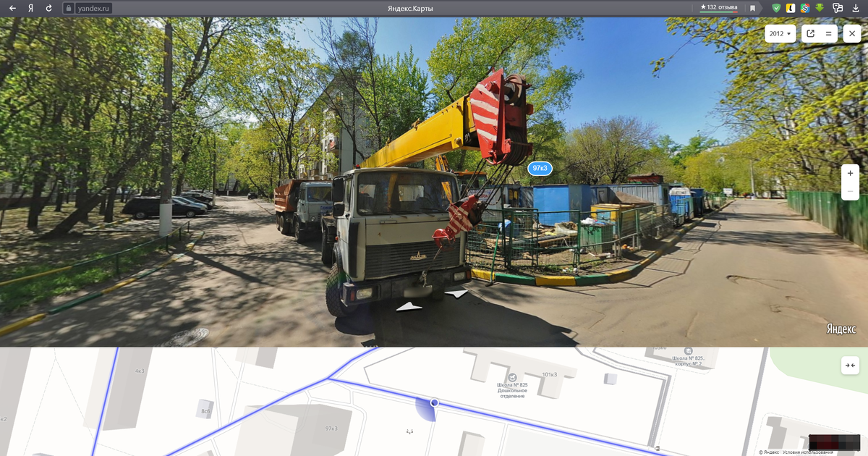Move along the left panorama navigation arrow
Screen dimensions: 868x456
tap(409, 307)
